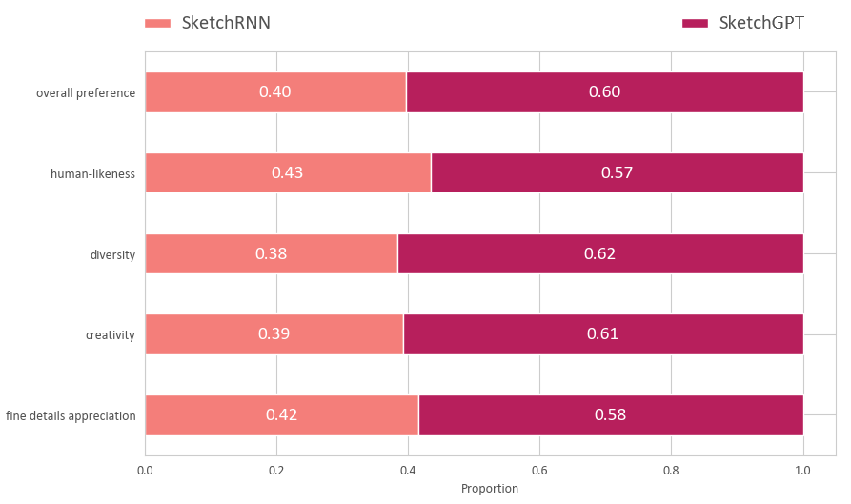Image resolution: width=851 pixels, height=504 pixels.
Task: Click the 'creativity' category label
Action: click(110, 335)
